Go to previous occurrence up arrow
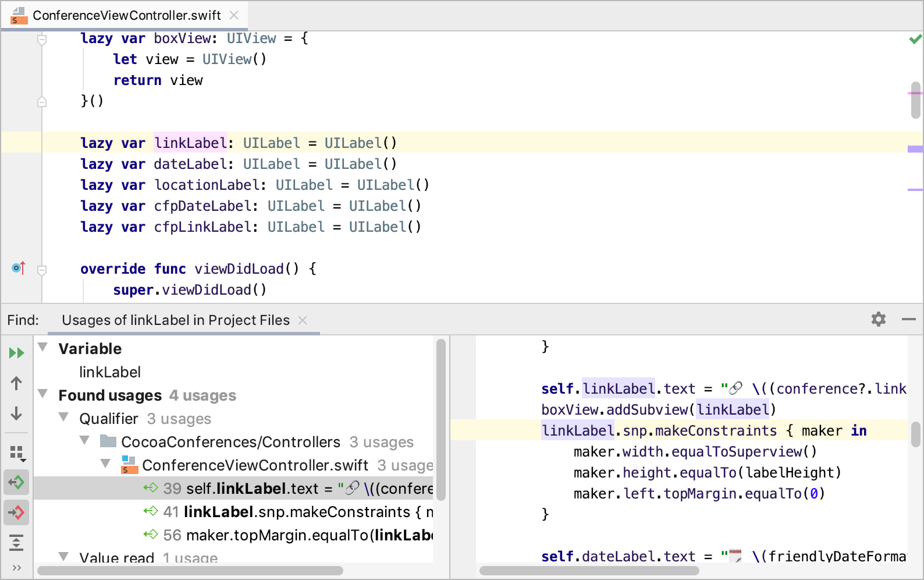Viewport: 924px width, 580px height. pyautogui.click(x=16, y=383)
